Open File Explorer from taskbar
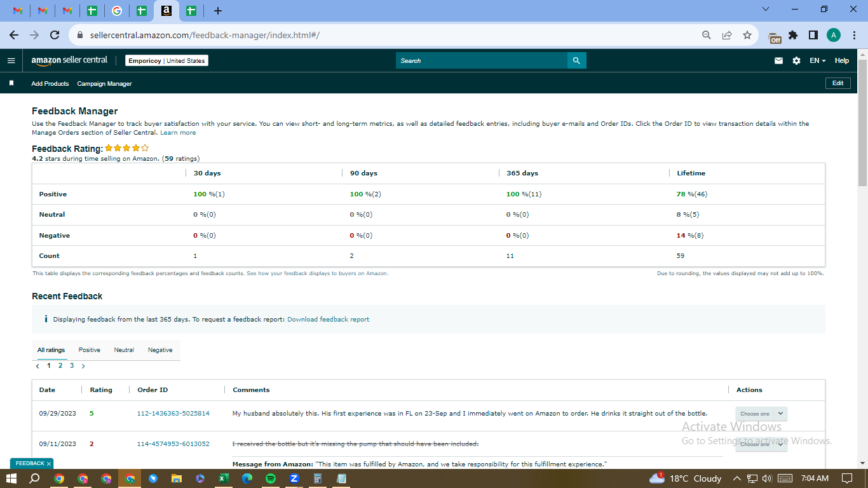Image resolution: width=868 pixels, height=488 pixels. tap(176, 478)
